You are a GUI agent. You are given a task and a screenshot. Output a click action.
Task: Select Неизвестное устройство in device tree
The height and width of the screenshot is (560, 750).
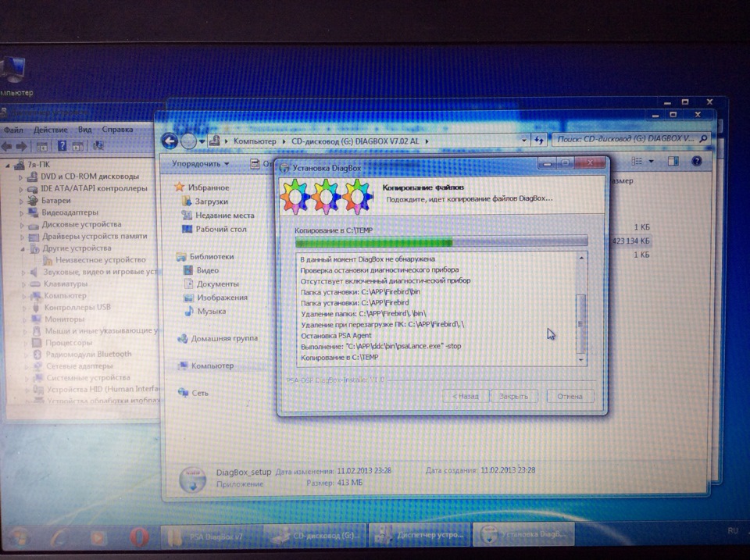pos(101,259)
